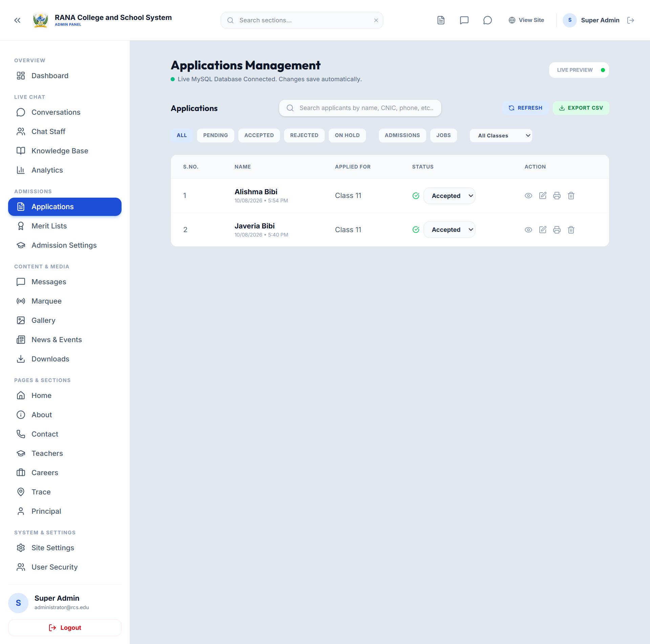Open Alishma Bibi's Accepted status dropdown

tap(449, 196)
